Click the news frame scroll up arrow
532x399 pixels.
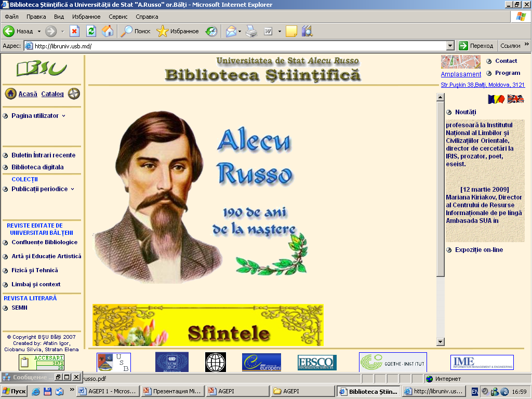[x=440, y=97]
